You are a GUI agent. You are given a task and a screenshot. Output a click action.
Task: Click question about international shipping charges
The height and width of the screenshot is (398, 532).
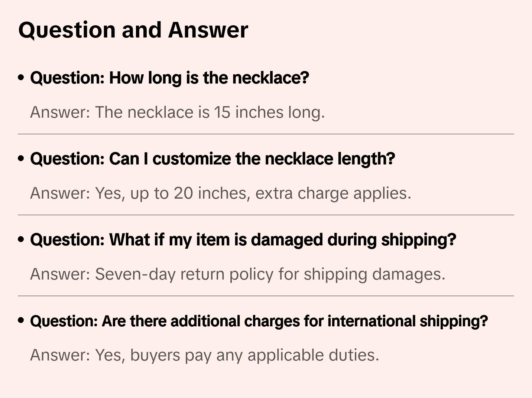[259, 321]
